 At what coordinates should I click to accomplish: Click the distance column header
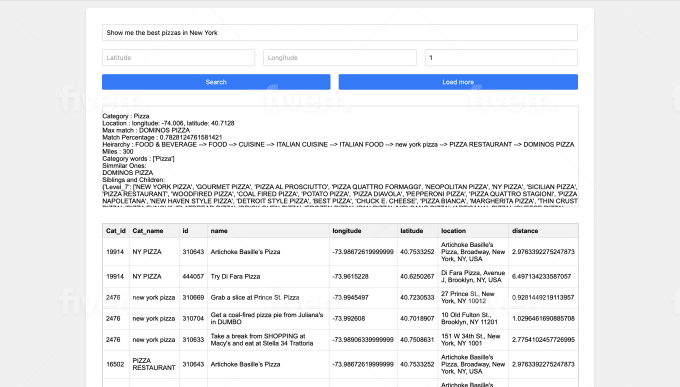click(x=543, y=231)
